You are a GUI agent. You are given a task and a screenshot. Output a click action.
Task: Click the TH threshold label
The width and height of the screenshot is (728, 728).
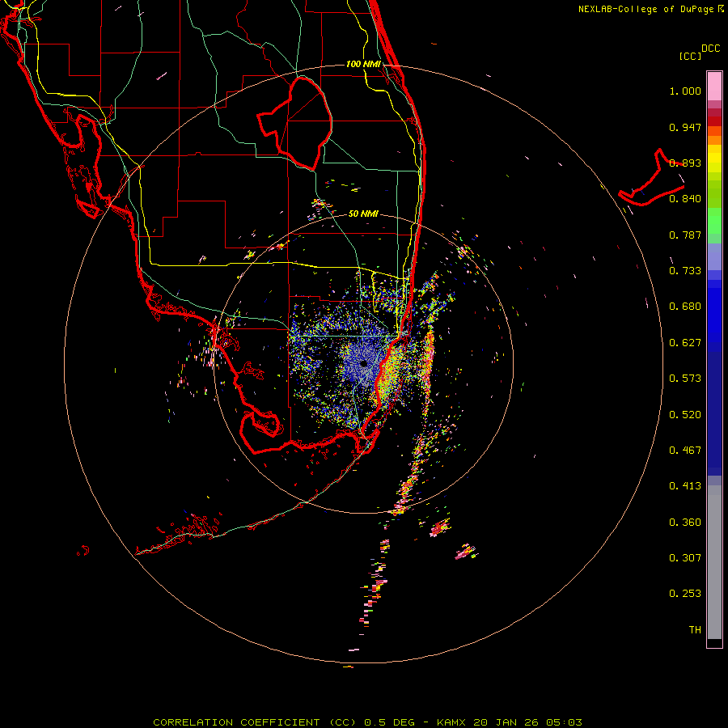(695, 630)
